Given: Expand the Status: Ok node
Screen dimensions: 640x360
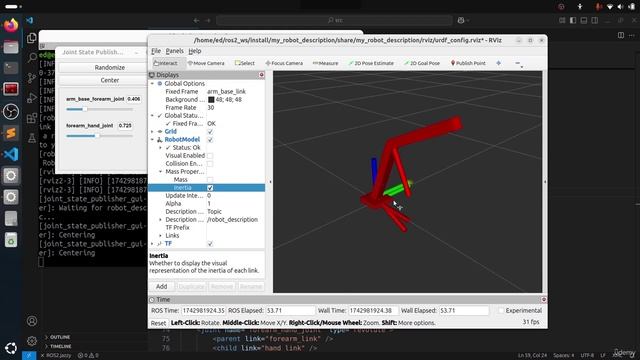Looking at the screenshot, I should tap(160, 148).
